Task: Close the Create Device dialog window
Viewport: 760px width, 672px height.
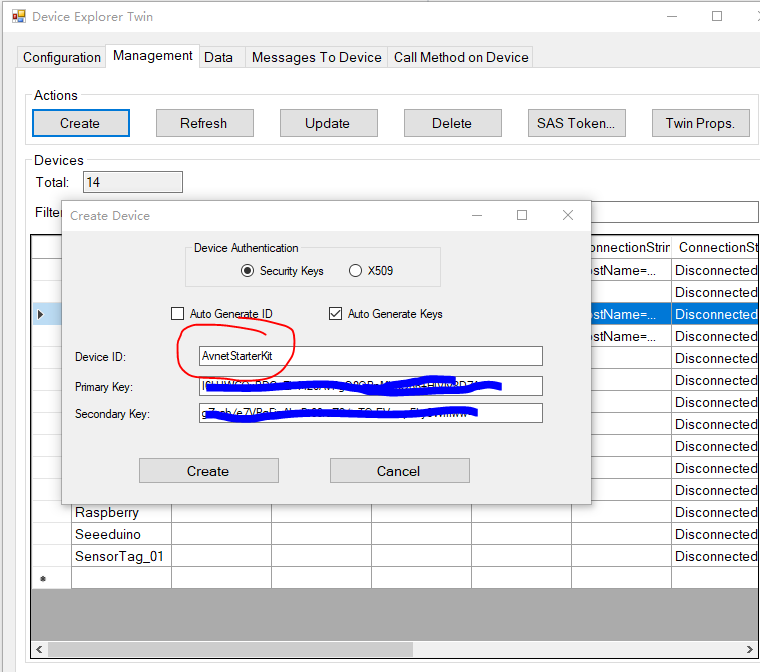Action: click(567, 215)
